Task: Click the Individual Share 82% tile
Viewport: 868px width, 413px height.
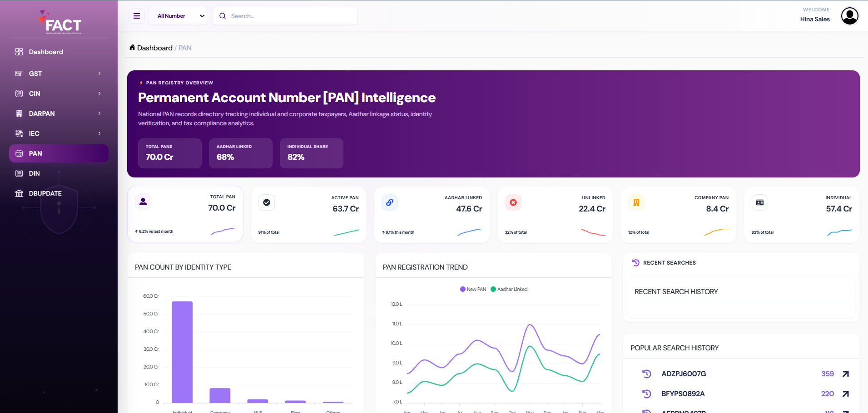Action: (x=312, y=153)
